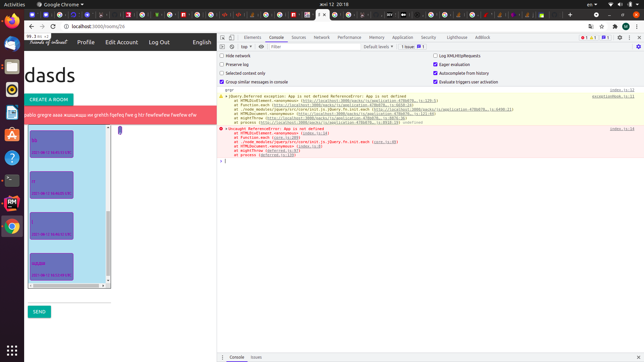This screenshot has height=362, width=644.
Task: Check the Hide network option
Action: click(221, 56)
